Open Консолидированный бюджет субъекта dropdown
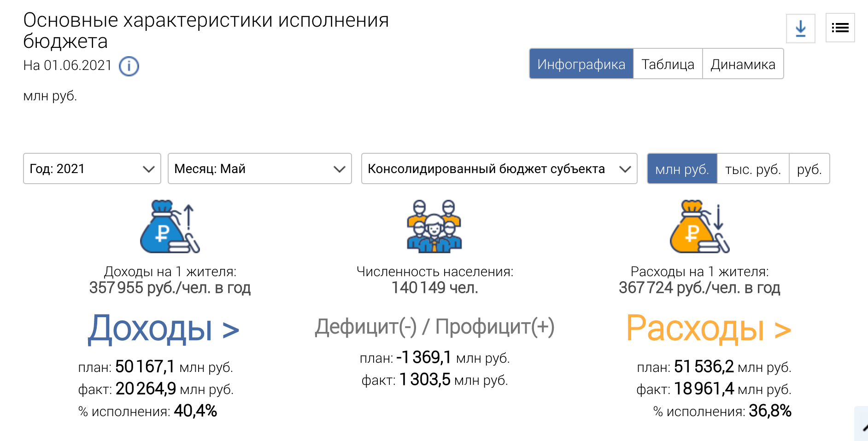 tap(499, 169)
